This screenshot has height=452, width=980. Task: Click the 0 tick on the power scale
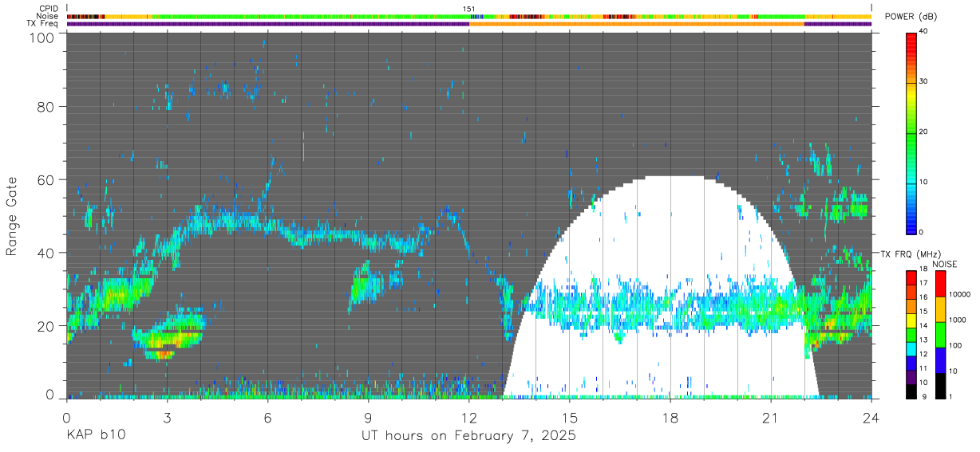click(922, 232)
